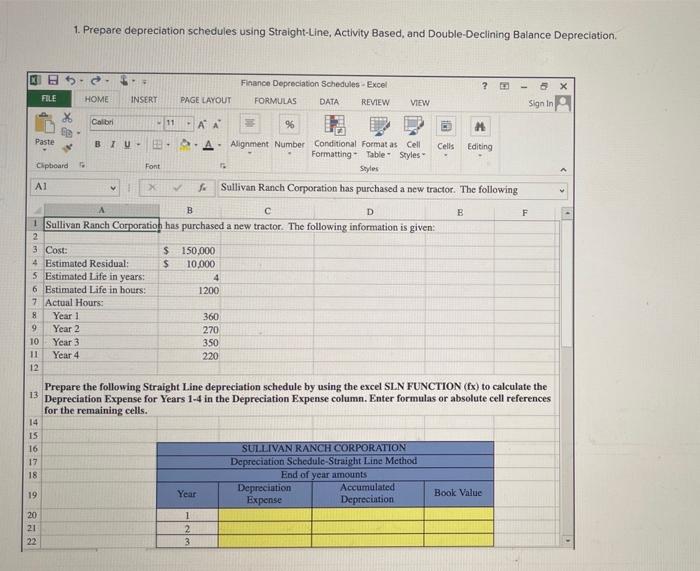Switch to the FORMULAS tab

coord(275,101)
